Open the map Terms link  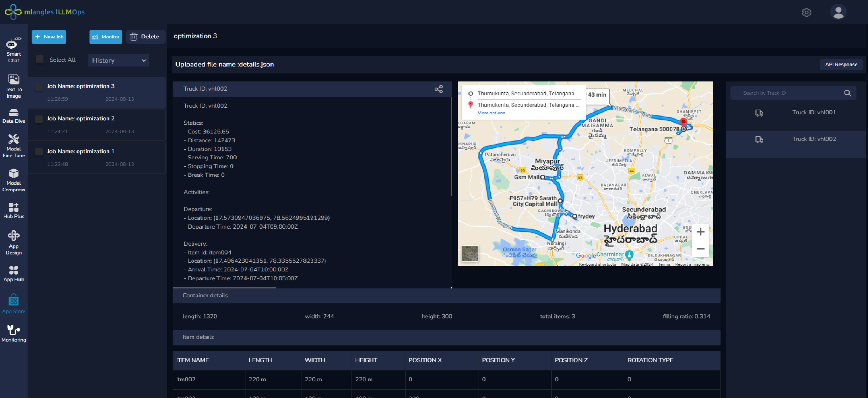664,264
